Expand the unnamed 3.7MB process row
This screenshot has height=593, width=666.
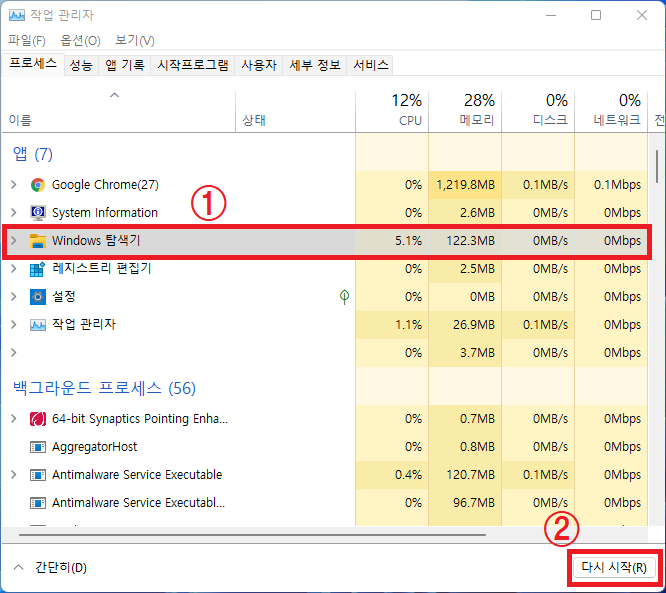pos(14,353)
